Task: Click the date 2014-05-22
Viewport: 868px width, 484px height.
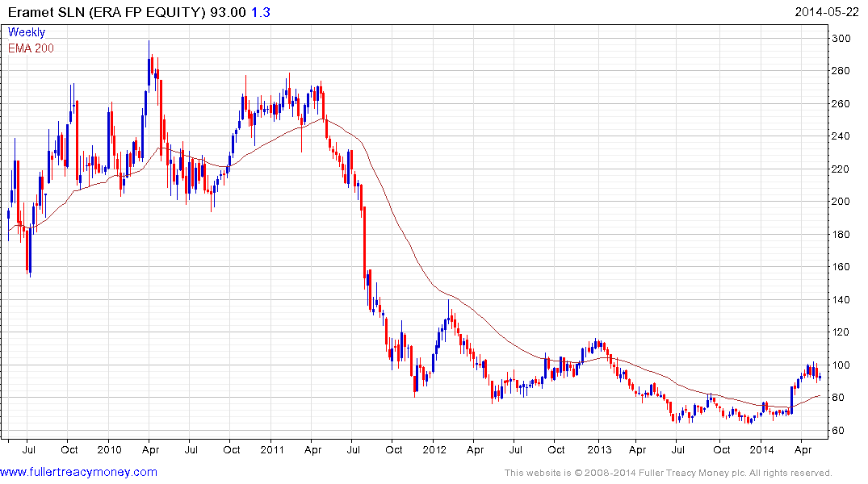Action: [x=827, y=12]
